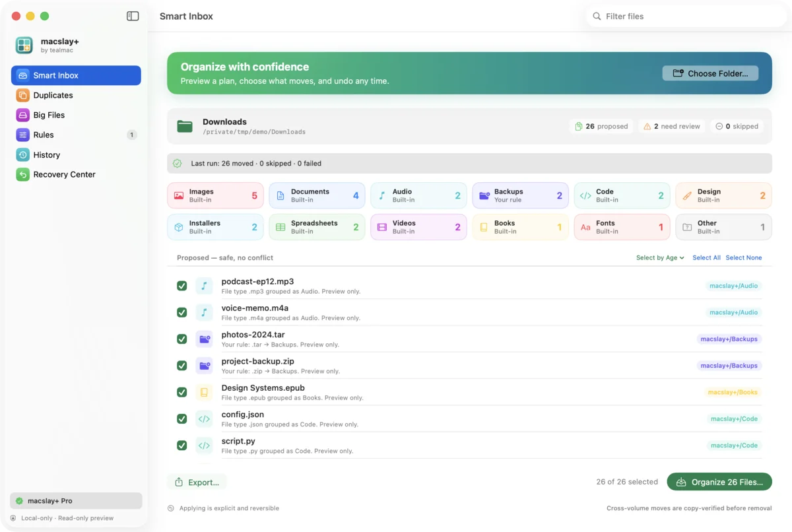
Task: Click the macslay+ app logo icon
Action: click(24, 45)
